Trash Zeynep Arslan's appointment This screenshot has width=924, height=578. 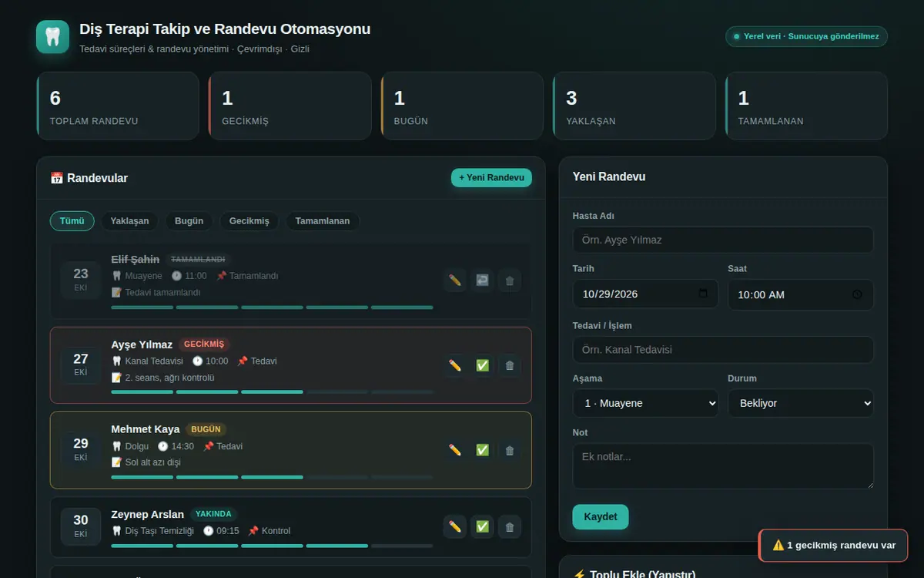[509, 527]
